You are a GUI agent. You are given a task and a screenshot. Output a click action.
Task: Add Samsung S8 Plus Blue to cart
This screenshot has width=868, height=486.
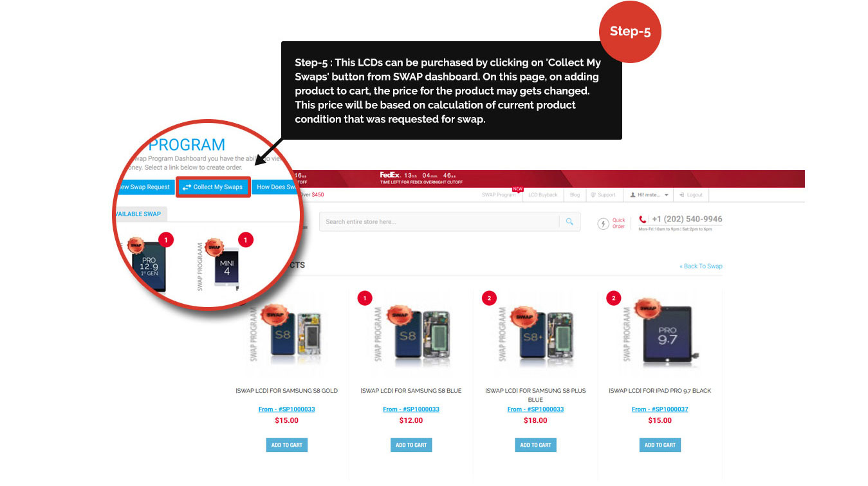point(535,445)
